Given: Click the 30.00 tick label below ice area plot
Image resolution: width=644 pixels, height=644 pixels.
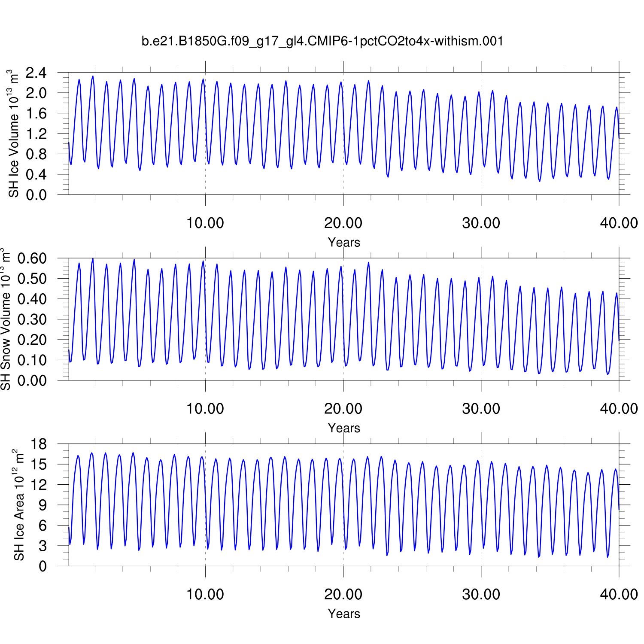Looking at the screenshot, I should [x=481, y=595].
